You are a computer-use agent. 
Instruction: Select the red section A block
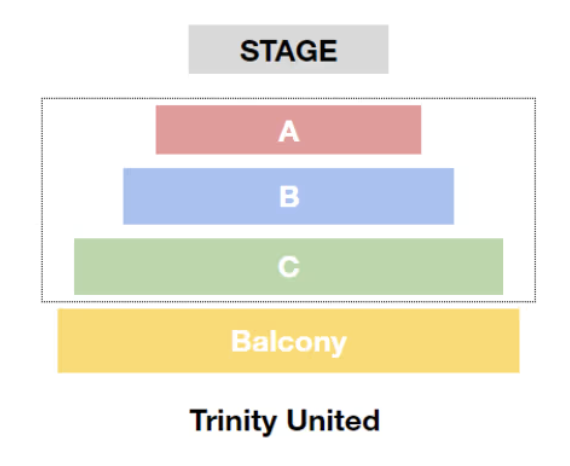click(x=288, y=130)
